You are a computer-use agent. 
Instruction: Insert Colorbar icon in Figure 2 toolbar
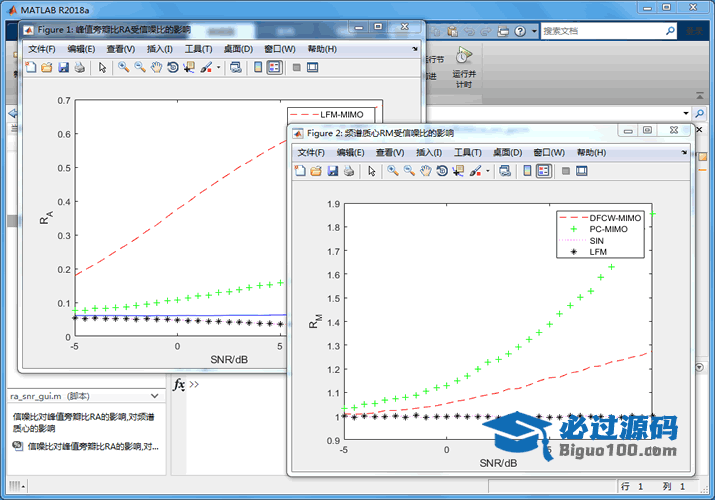[528, 171]
